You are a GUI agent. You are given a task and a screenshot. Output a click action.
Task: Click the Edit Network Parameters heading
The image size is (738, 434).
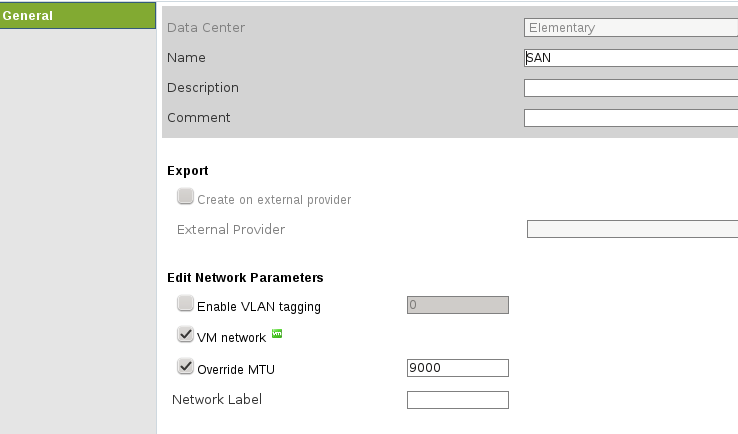pyautogui.click(x=245, y=277)
